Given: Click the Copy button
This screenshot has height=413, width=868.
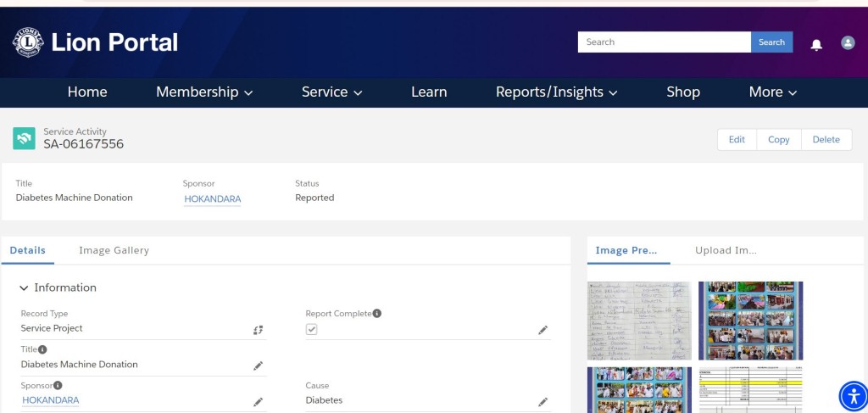Looking at the screenshot, I should [x=778, y=140].
